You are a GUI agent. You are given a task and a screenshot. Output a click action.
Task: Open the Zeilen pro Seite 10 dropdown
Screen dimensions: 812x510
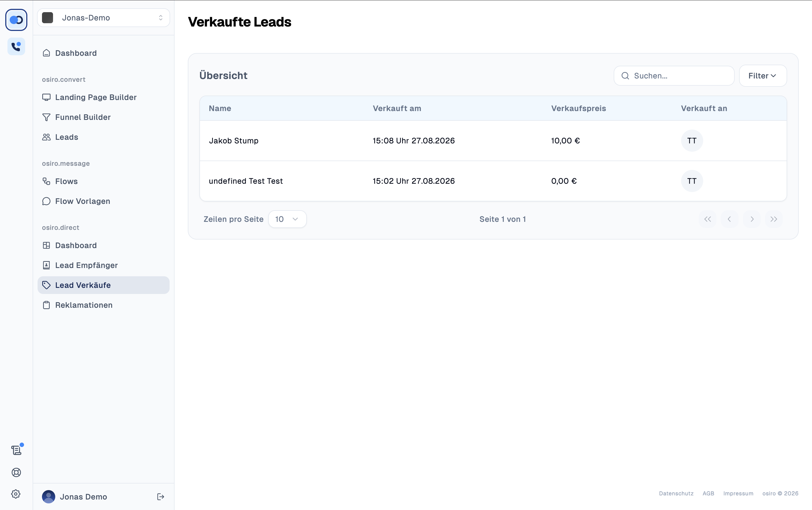click(x=287, y=219)
